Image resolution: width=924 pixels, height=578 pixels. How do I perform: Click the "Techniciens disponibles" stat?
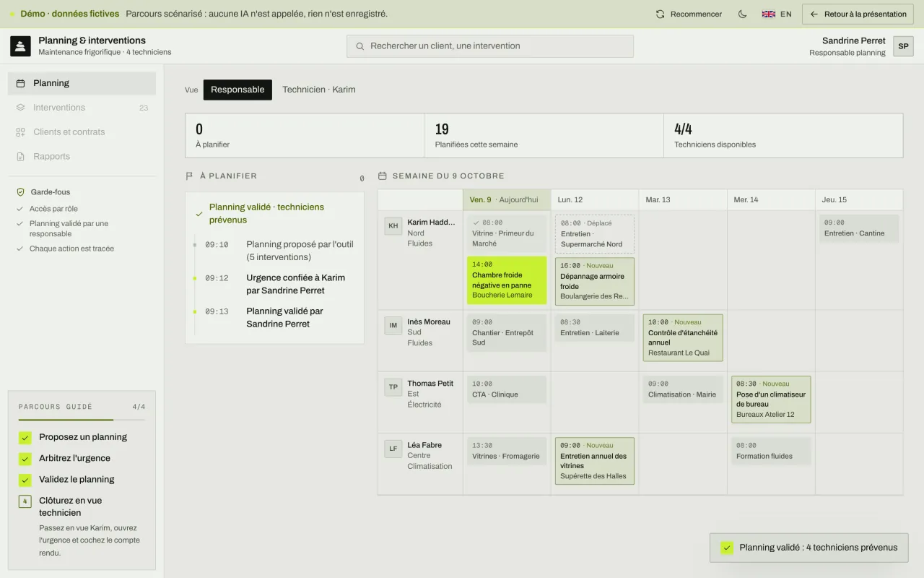tap(783, 135)
